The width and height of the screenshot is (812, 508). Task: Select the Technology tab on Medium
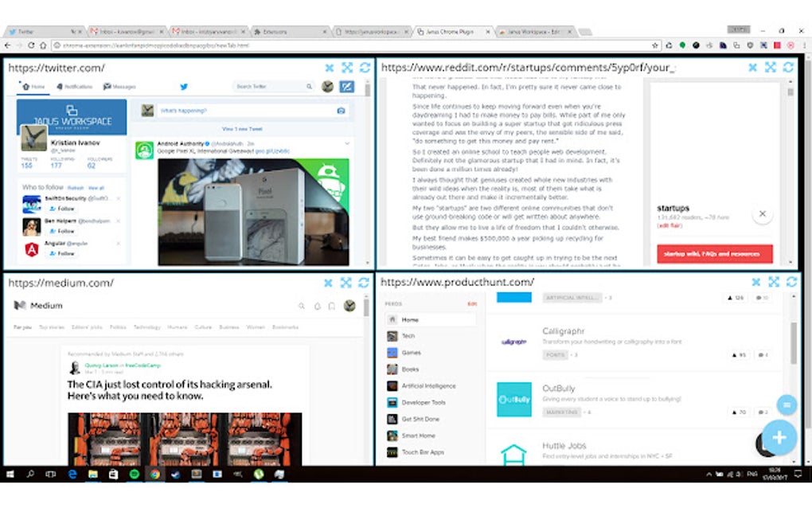146,326
